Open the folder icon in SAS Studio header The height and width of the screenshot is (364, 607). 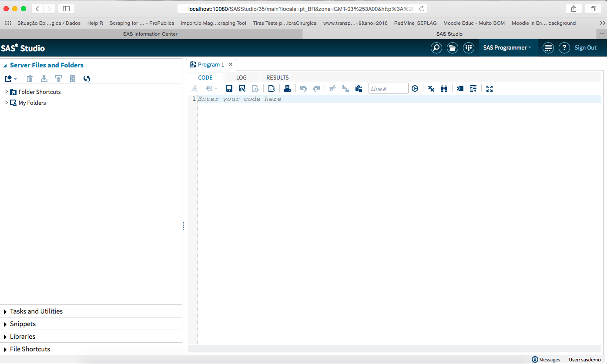453,48
